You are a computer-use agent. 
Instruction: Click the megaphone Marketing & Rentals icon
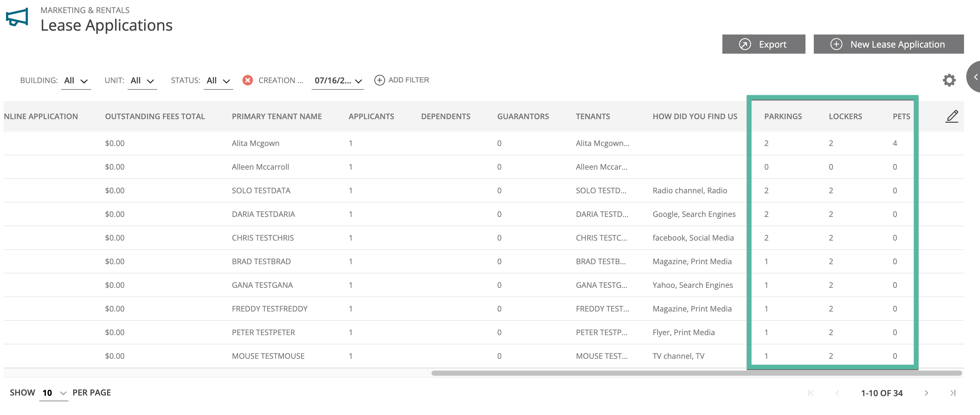(17, 17)
